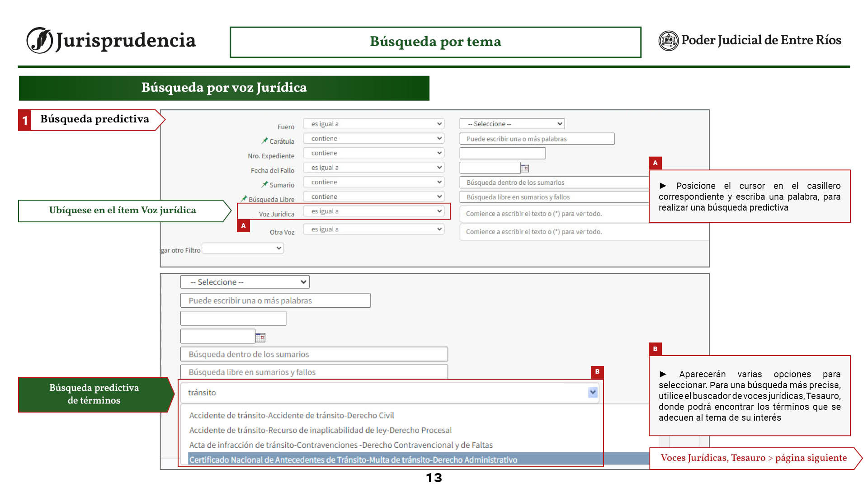Click the 'Búsqueda por tema' title box
The image size is (868, 488).
435,42
